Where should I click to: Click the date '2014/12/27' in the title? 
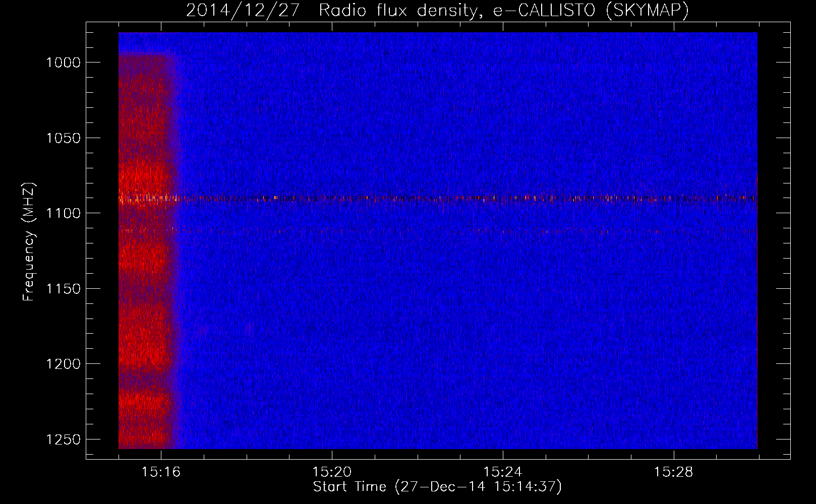point(243,11)
